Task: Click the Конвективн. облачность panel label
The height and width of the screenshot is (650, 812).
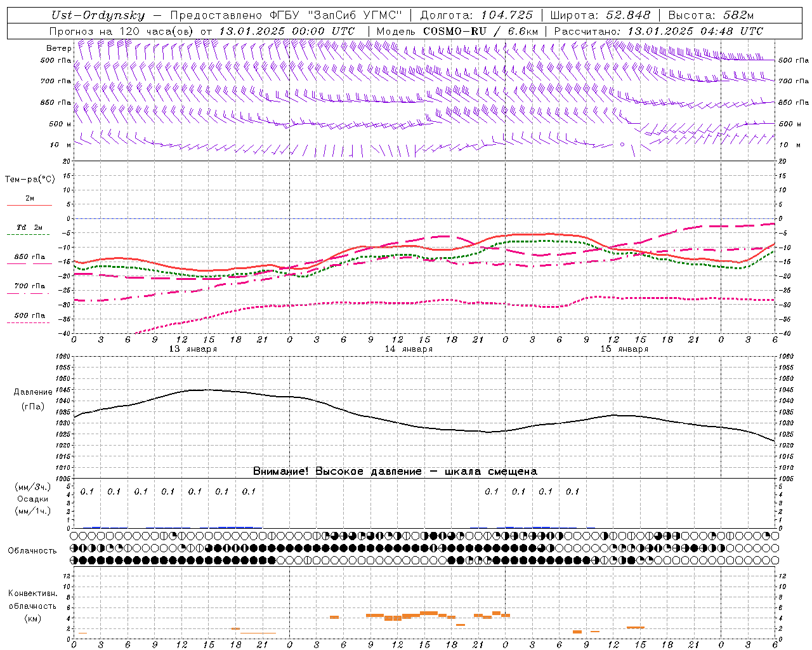Action: point(32,600)
